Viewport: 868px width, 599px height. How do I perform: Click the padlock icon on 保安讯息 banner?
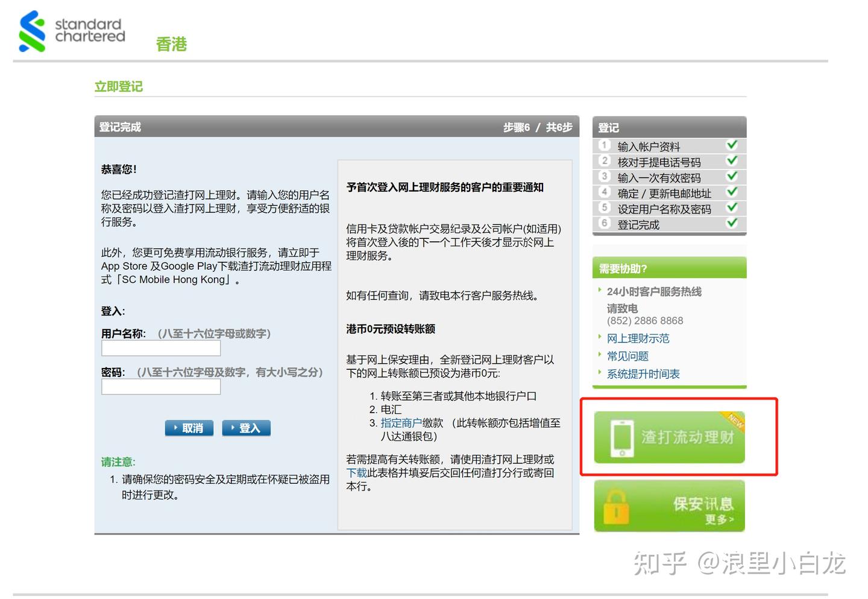tap(616, 506)
